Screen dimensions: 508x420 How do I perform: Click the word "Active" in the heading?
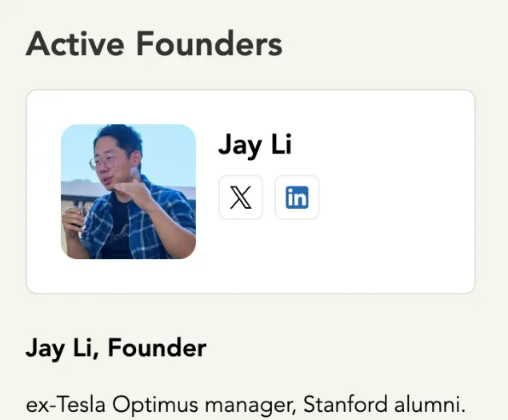(x=76, y=44)
